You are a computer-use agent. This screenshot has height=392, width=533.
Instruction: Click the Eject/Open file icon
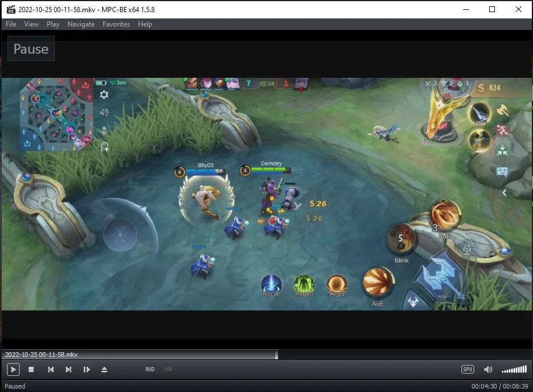104,370
